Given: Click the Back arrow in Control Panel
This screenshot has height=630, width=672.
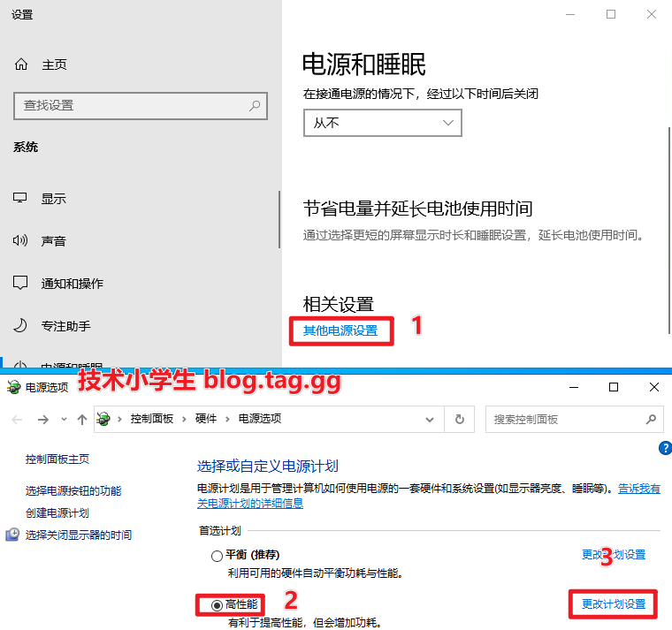Looking at the screenshot, I should point(18,420).
